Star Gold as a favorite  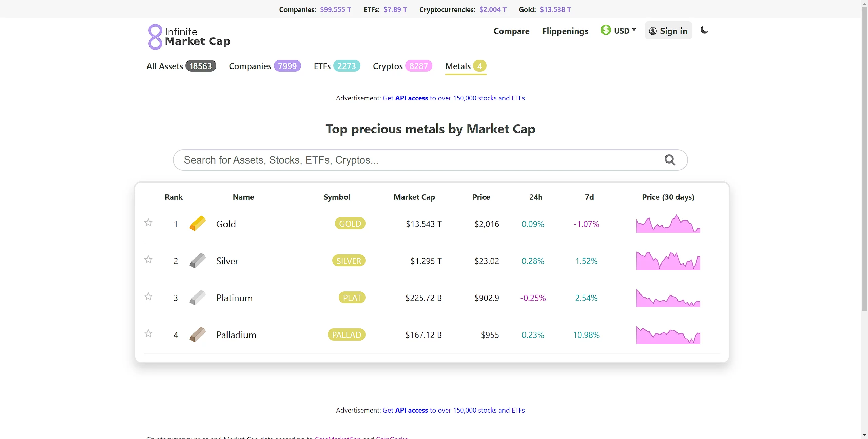pos(148,223)
